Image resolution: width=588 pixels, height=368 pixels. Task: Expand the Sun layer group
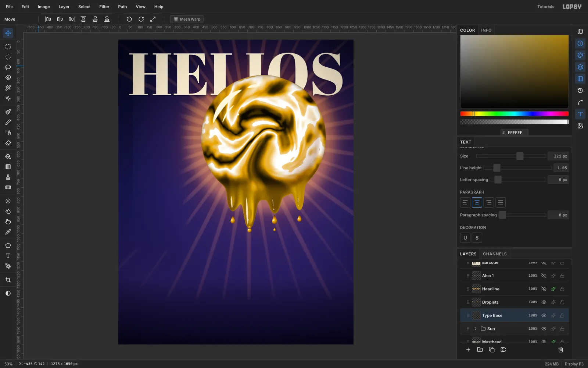tap(476, 329)
